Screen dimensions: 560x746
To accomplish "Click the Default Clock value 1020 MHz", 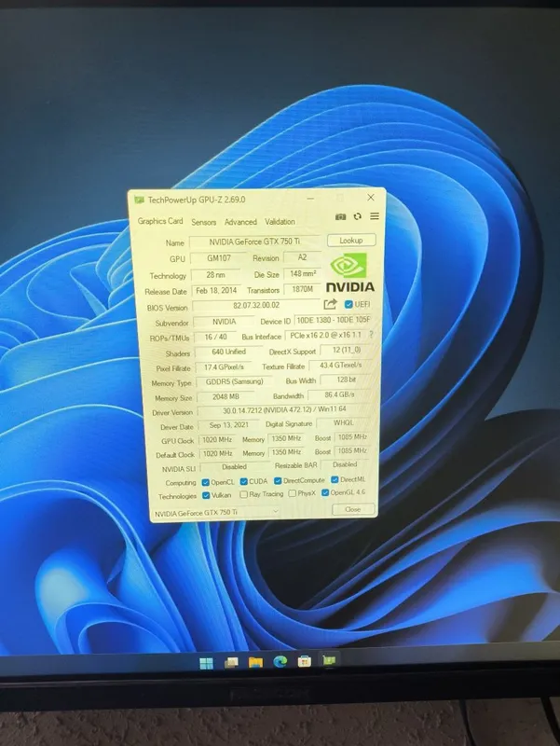I will [x=218, y=454].
